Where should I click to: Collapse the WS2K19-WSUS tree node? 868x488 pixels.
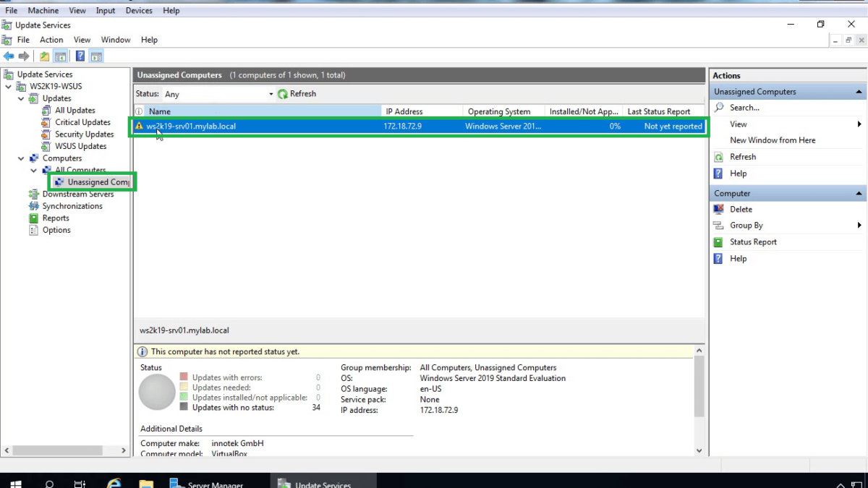click(9, 87)
